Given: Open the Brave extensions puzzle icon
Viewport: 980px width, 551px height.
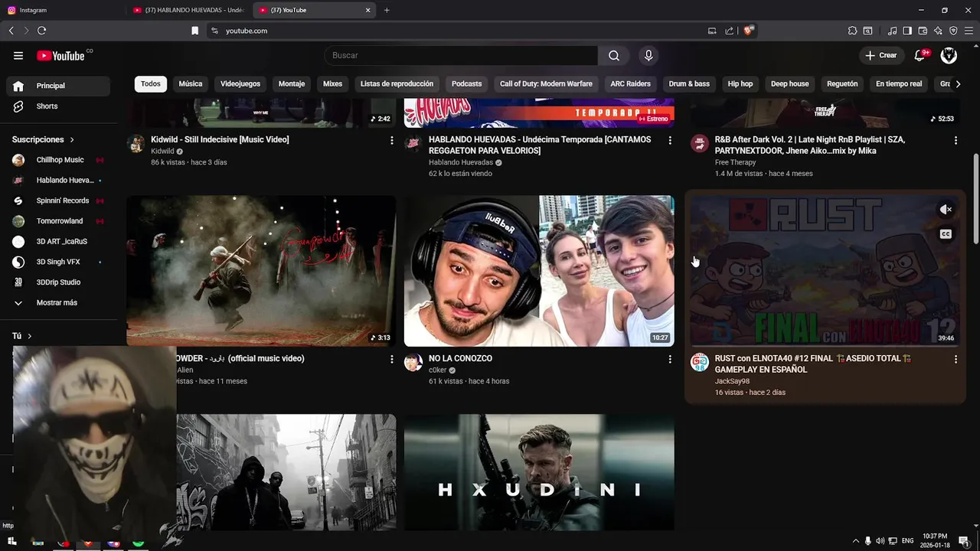Looking at the screenshot, I should pos(852,31).
